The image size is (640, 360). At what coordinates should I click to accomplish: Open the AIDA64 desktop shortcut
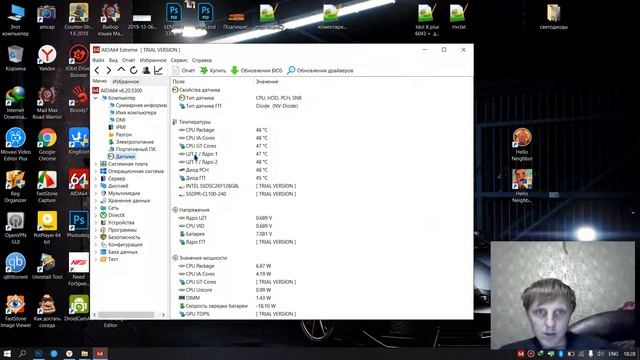click(78, 182)
